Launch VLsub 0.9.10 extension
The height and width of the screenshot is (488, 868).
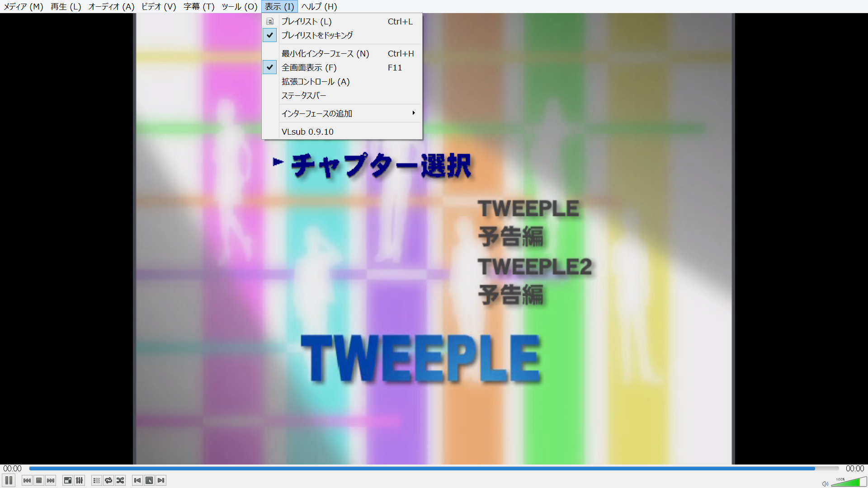click(342, 132)
